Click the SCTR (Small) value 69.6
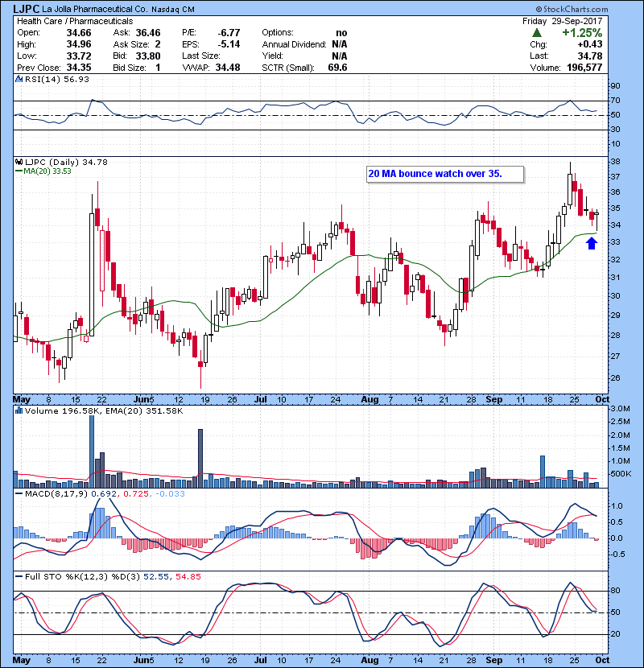 (x=337, y=68)
